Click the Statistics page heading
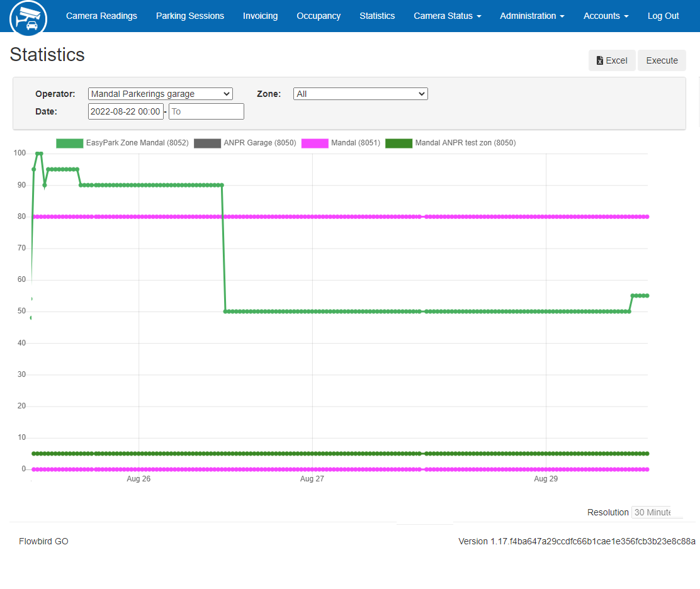This screenshot has height=589, width=700. pos(47,55)
